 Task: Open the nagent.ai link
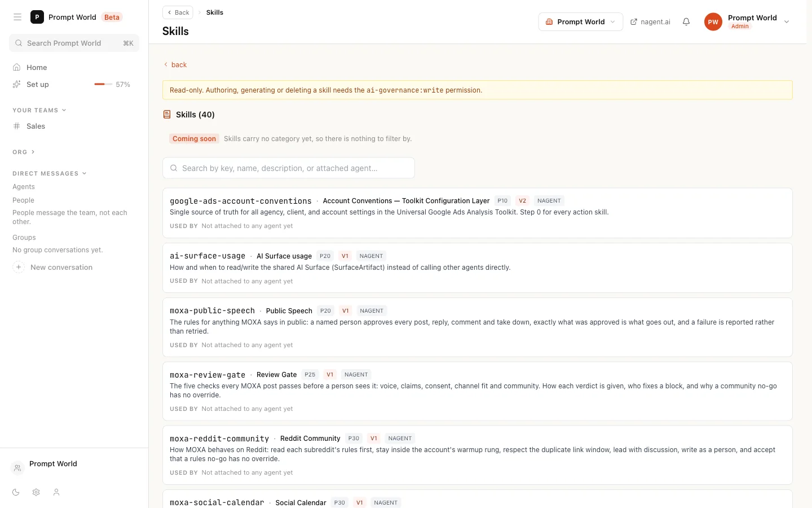(x=655, y=22)
